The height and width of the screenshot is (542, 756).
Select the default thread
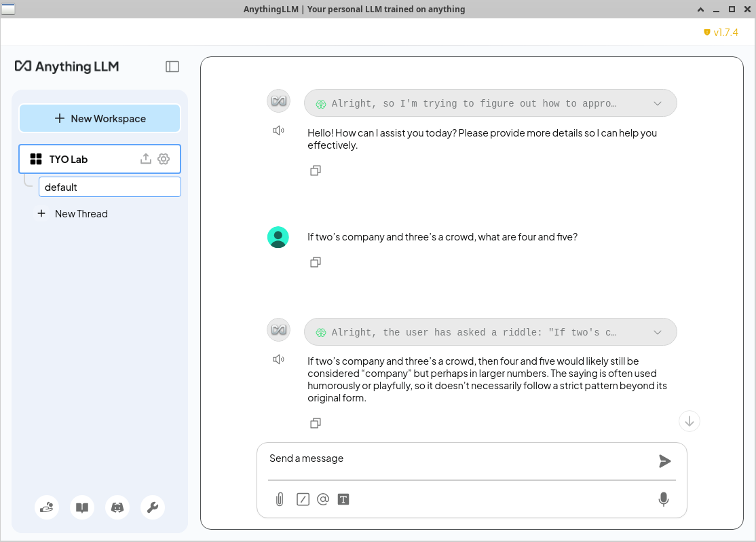110,187
